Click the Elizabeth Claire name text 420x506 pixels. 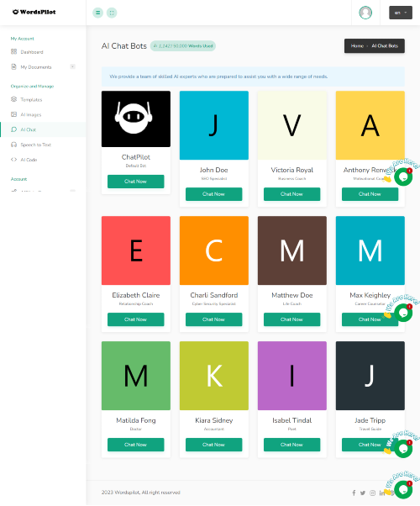pos(136,295)
